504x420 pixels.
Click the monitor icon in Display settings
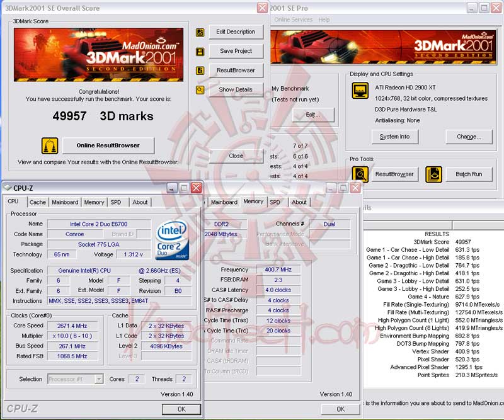pos(360,90)
